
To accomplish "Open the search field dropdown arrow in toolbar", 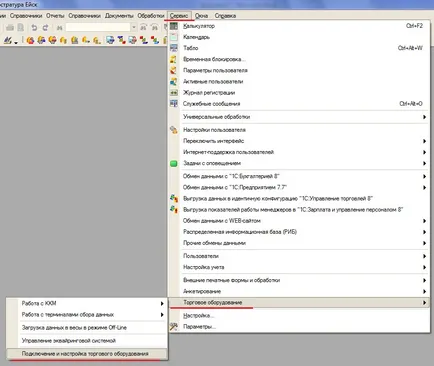I will click(134, 27).
